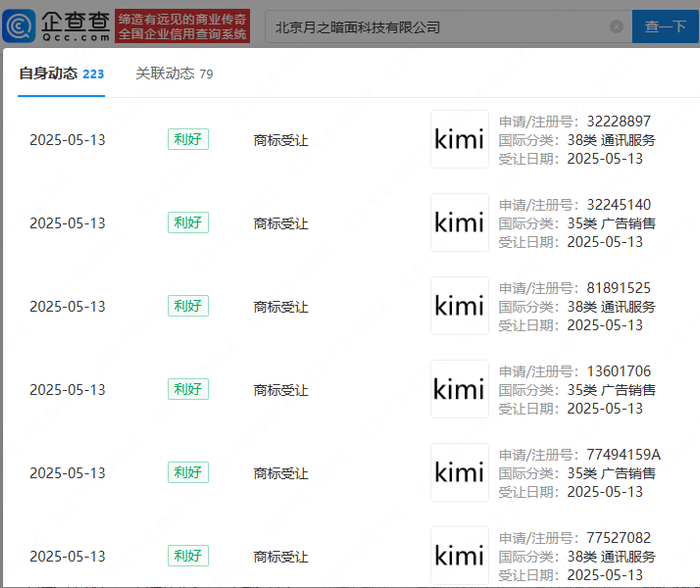The height and width of the screenshot is (588, 700).
Task: Click 商标受让 in the 81891525 row
Action: tap(281, 307)
